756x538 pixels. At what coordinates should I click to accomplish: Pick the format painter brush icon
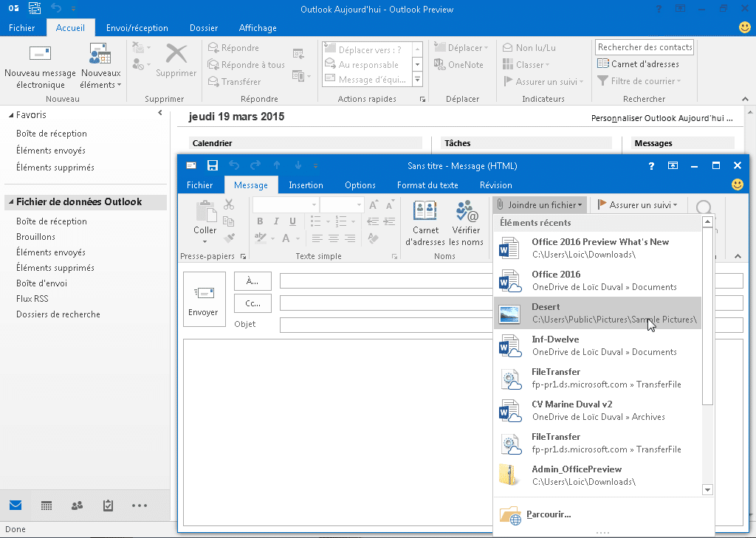click(x=229, y=238)
